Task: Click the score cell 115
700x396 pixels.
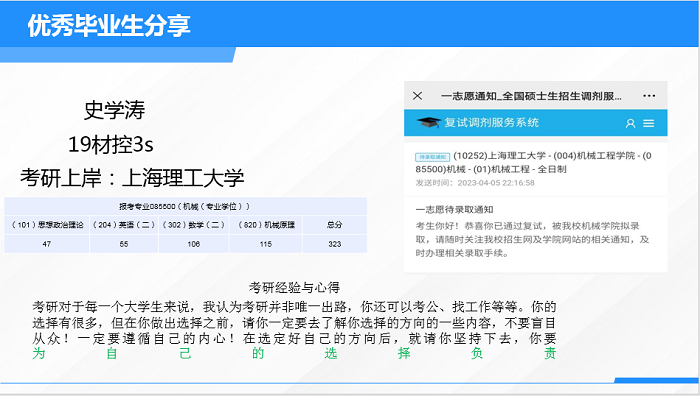Action: 266,244
